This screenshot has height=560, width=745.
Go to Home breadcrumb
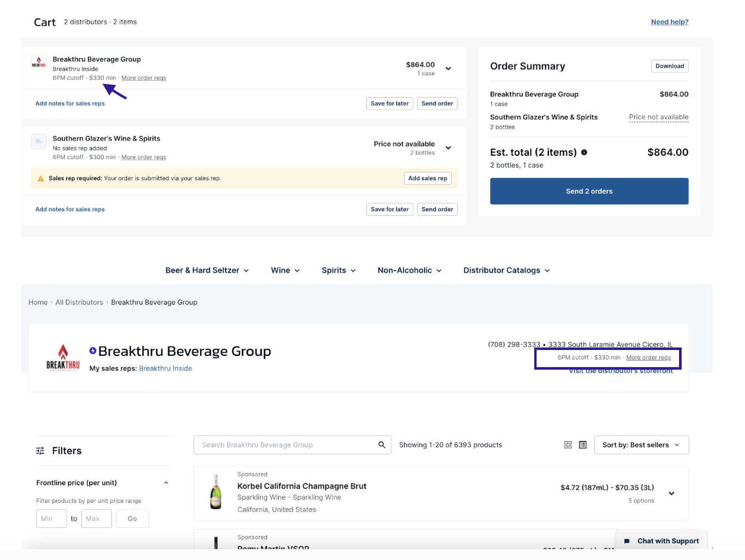[x=38, y=302]
